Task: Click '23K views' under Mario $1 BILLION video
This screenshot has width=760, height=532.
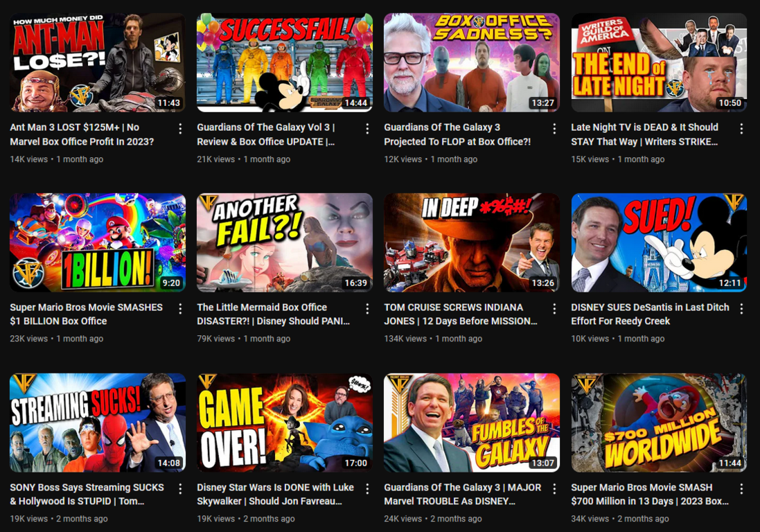Action: coord(28,339)
